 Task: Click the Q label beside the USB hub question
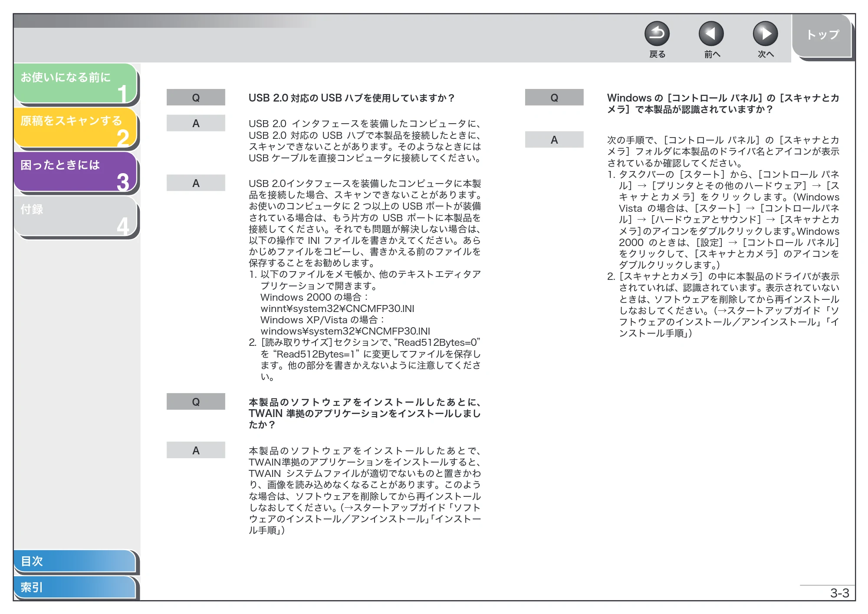(196, 98)
